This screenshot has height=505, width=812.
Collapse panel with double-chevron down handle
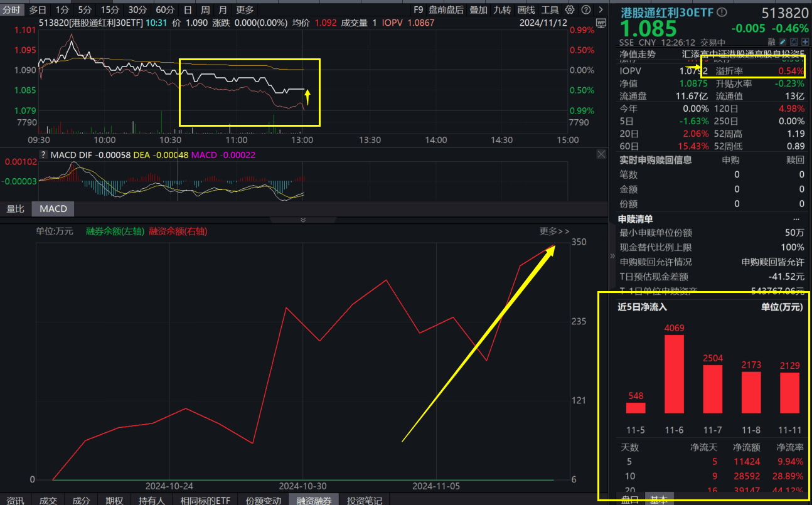point(303,220)
